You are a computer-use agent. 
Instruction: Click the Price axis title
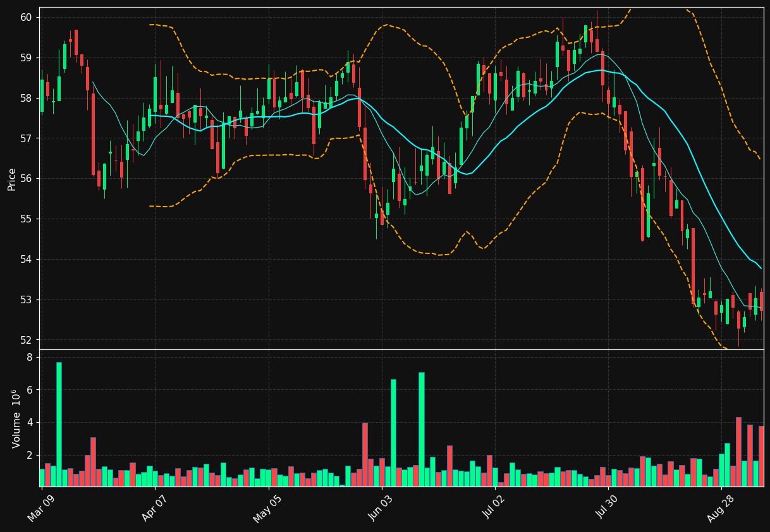[12, 179]
